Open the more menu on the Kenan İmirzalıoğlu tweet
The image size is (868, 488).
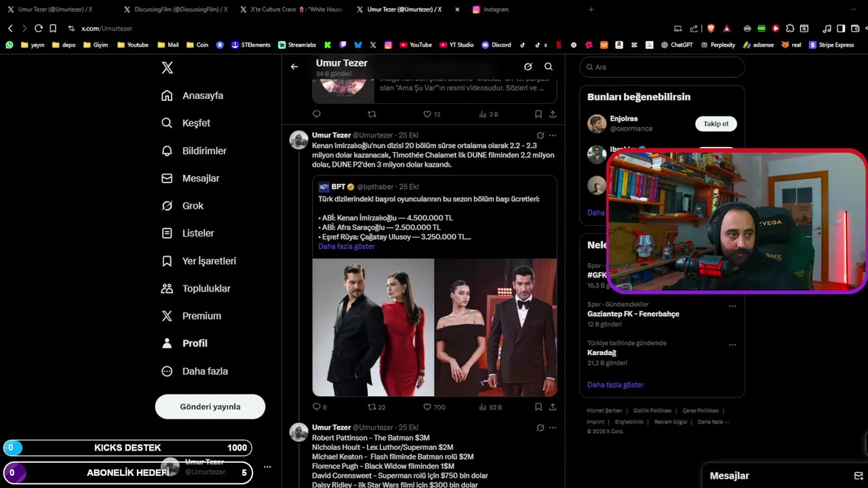[x=553, y=136]
